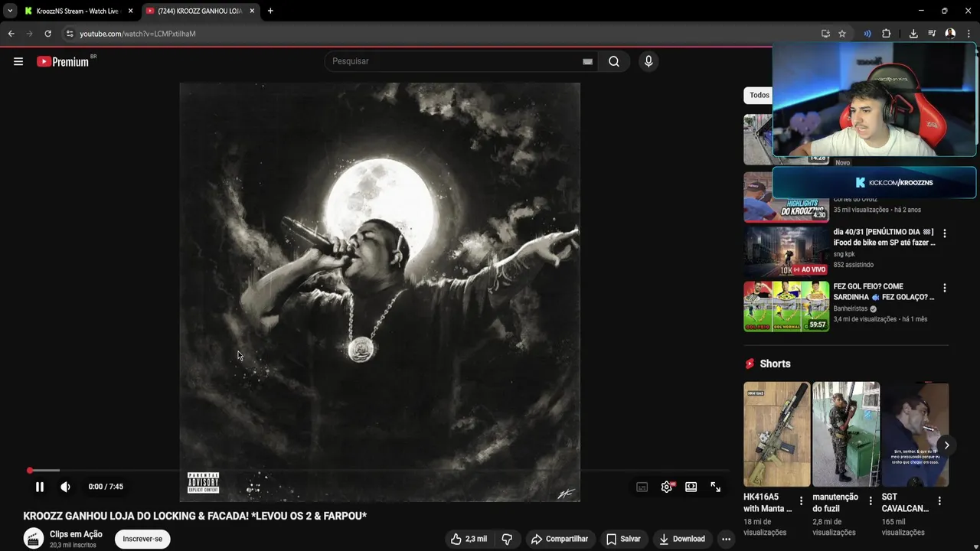Open options for dia 40/31 video
The width and height of the screenshot is (980, 551).
click(945, 233)
